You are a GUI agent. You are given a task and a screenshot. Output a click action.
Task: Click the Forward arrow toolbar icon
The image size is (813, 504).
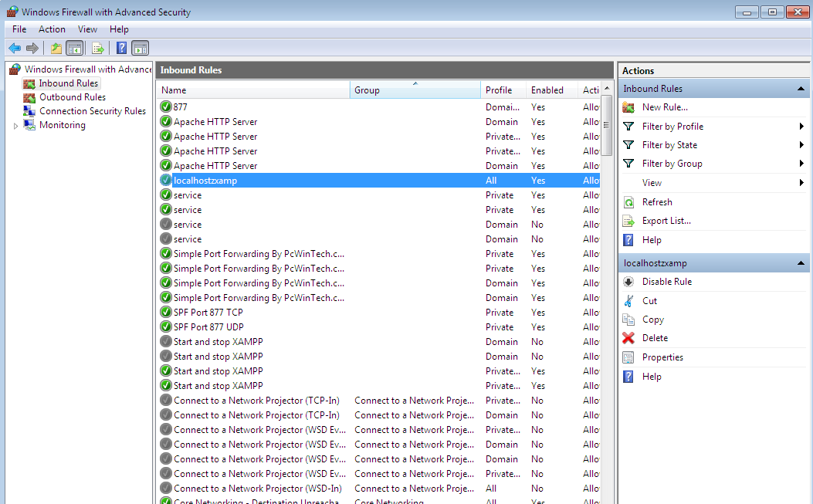(x=32, y=48)
